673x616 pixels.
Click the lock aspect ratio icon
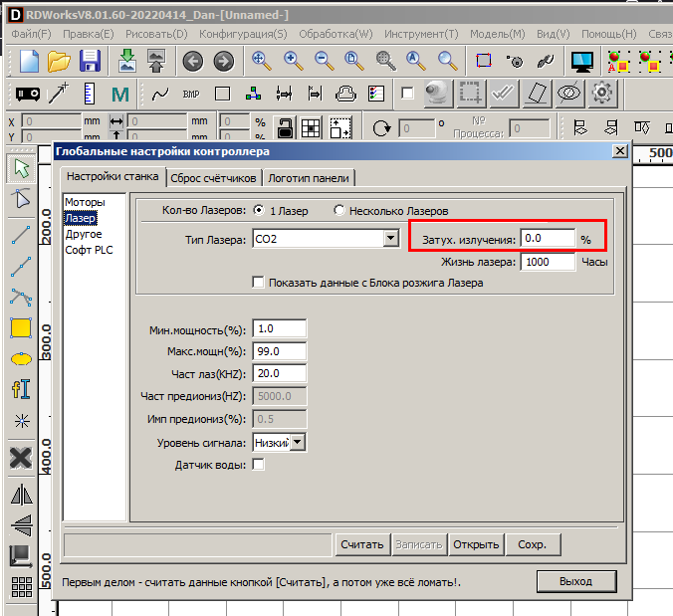pos(285,127)
